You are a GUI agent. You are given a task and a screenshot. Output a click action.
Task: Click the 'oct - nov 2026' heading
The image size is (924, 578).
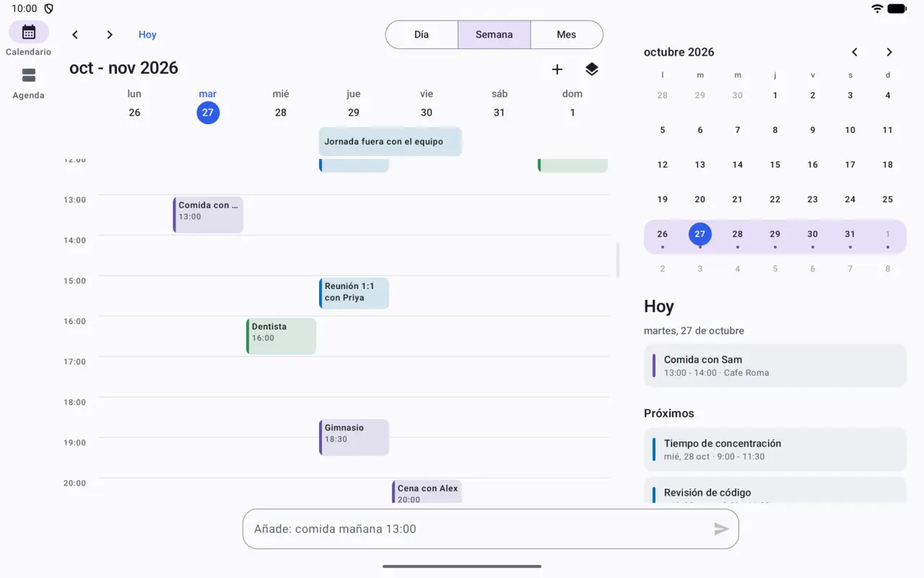[x=123, y=68]
